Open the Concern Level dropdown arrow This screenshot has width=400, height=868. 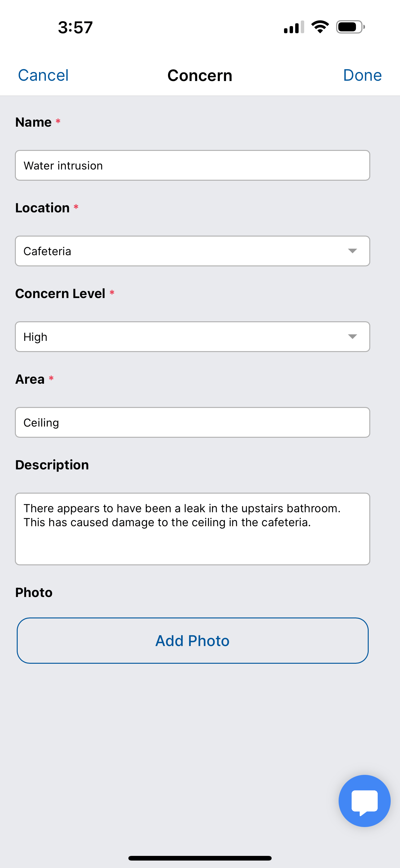point(352,337)
